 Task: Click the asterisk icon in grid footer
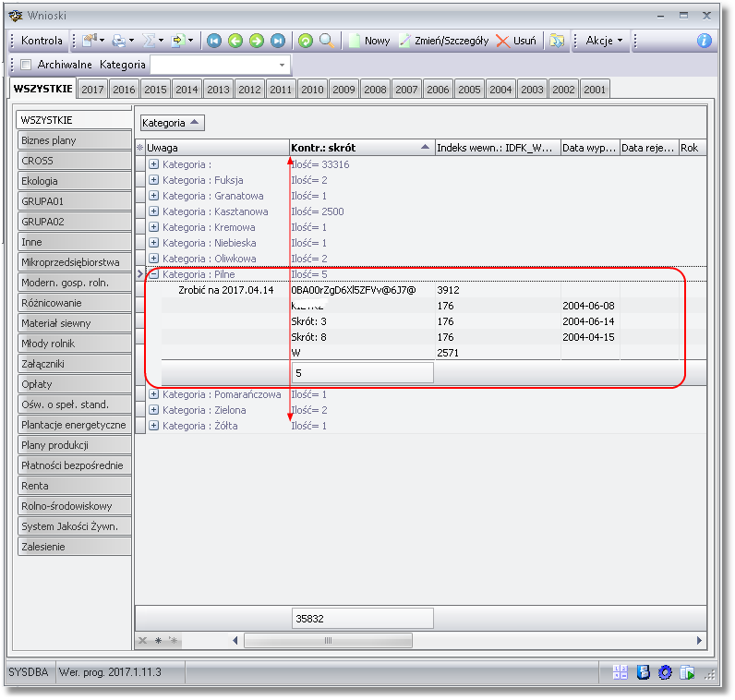tap(159, 640)
